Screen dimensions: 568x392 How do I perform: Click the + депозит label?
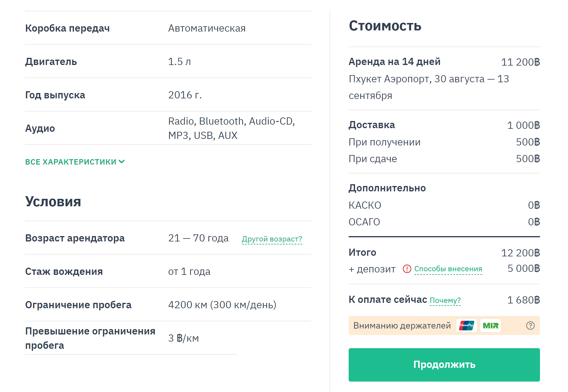pos(372,269)
